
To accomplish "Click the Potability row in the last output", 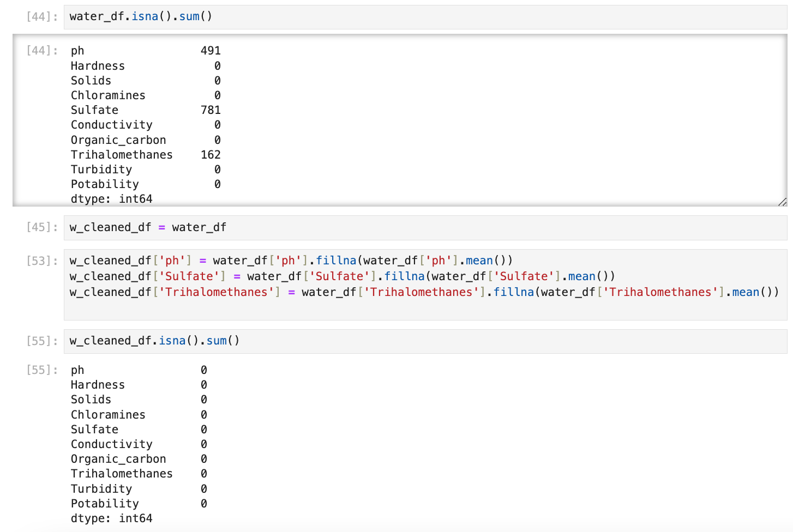I will coord(105,504).
